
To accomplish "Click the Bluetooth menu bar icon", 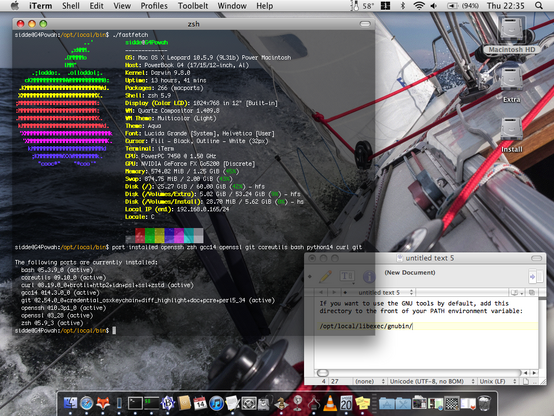I will point(402,6).
